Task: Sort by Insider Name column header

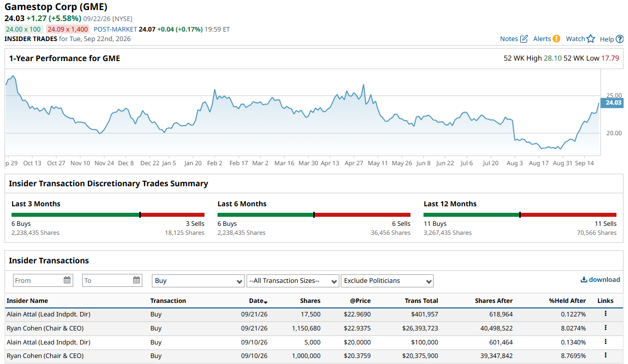Action: click(x=28, y=301)
